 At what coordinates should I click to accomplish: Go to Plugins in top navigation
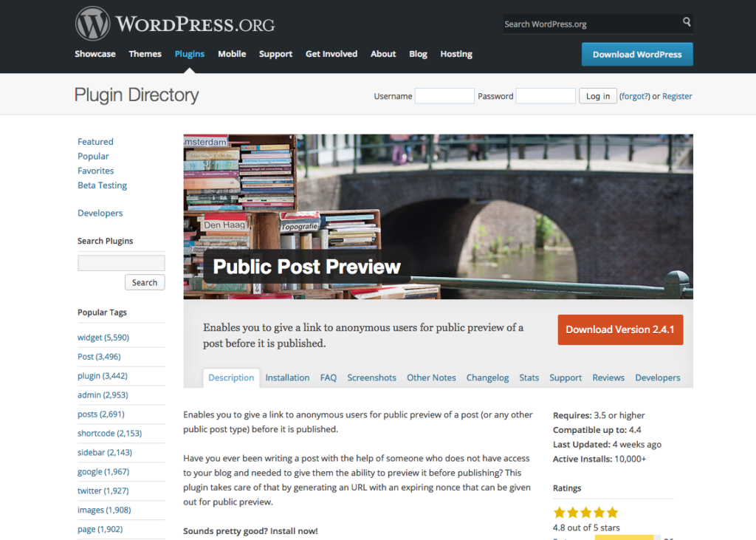coord(190,54)
